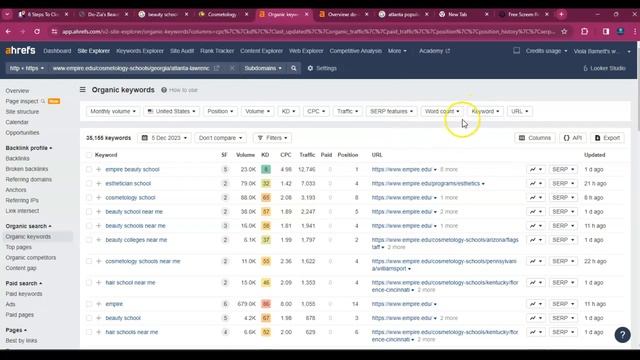
Task: Open the More menu in top navigation
Action: coord(397,51)
